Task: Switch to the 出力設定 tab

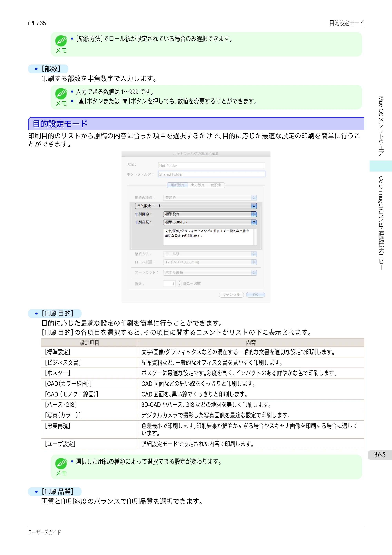Action: (198, 185)
